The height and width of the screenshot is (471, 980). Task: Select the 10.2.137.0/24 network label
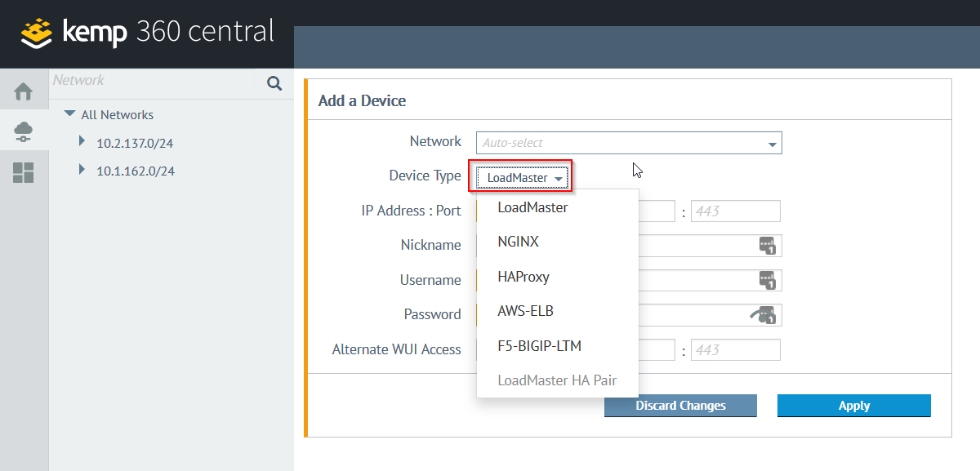(x=135, y=144)
